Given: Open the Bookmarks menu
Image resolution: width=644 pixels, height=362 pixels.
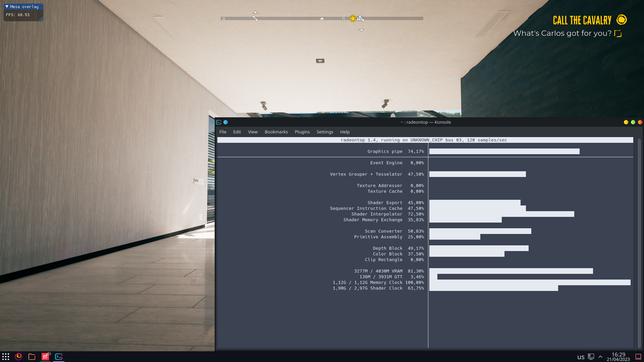Looking at the screenshot, I should tap(276, 132).
